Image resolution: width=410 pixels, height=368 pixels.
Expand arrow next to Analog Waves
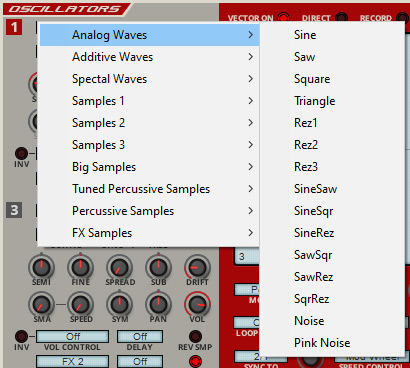(251, 35)
